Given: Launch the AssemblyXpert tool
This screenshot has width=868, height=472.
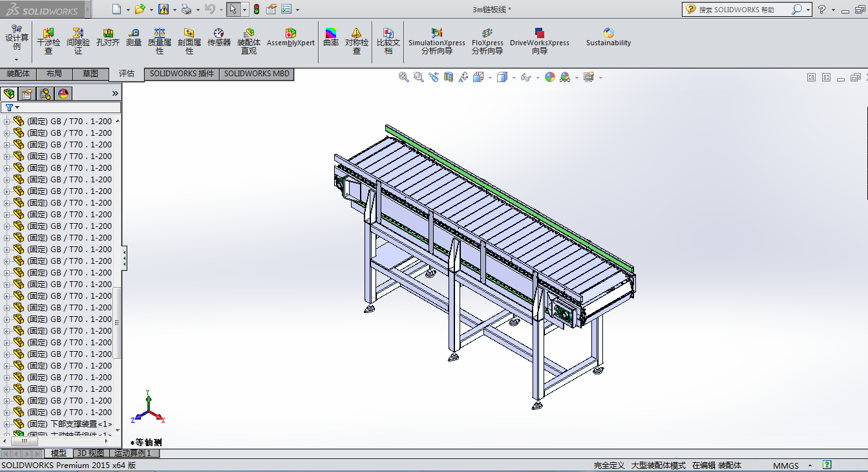Looking at the screenshot, I should [x=290, y=38].
